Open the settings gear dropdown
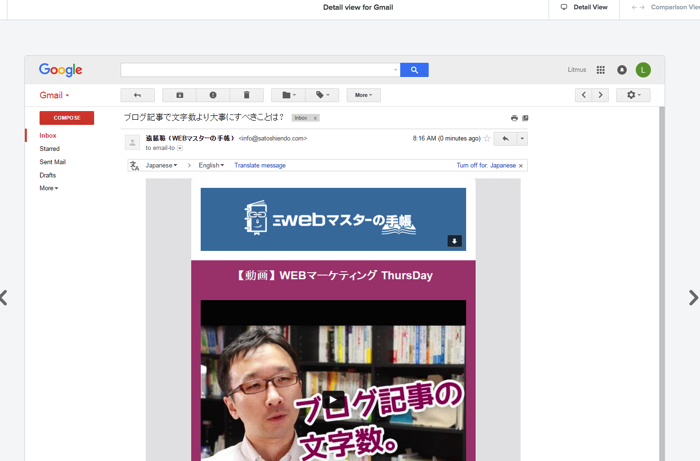Viewport: 700px width, 461px height. [x=632, y=95]
